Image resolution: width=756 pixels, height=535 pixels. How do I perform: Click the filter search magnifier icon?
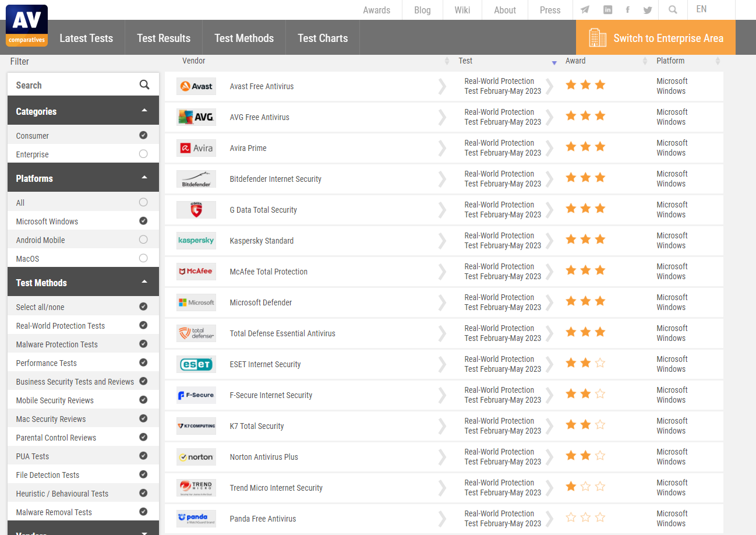tap(144, 85)
